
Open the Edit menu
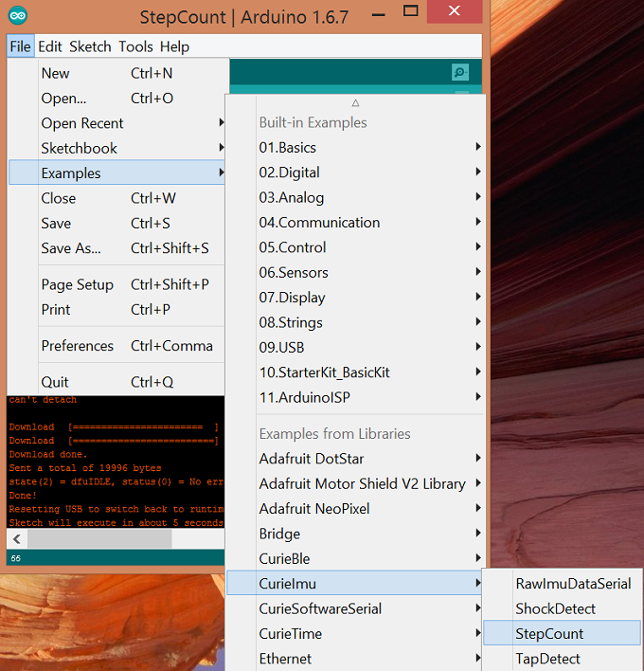[x=50, y=46]
